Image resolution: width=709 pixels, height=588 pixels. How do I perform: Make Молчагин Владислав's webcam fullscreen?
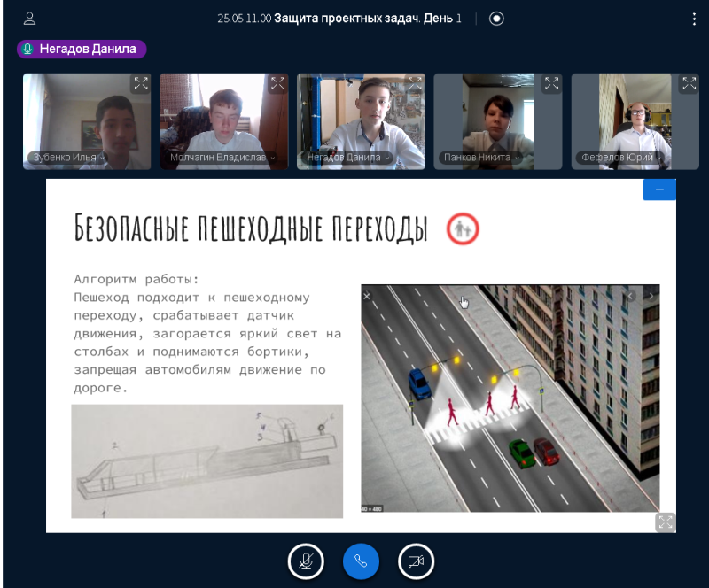coord(277,84)
